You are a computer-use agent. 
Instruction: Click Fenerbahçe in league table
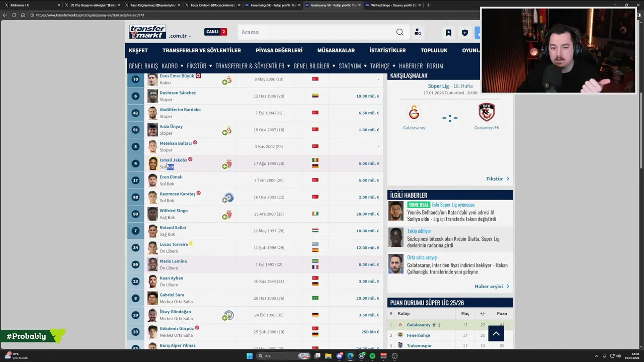click(x=418, y=335)
